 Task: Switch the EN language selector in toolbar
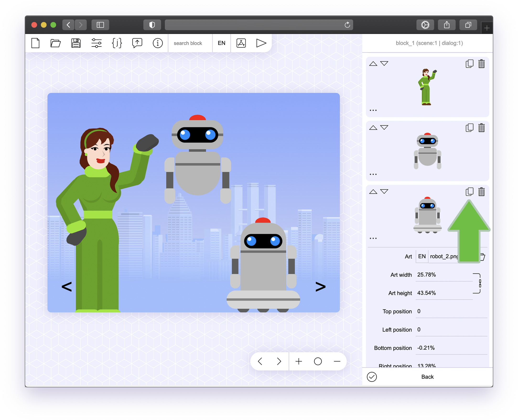point(221,43)
